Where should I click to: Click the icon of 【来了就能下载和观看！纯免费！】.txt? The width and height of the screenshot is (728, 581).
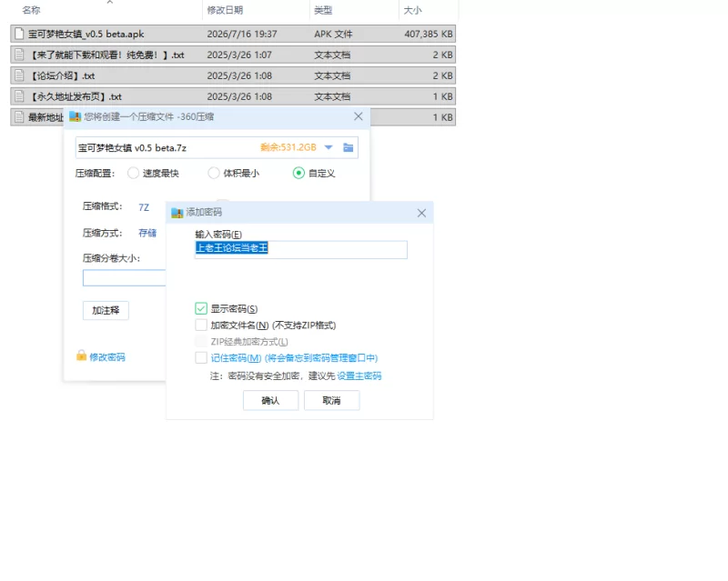coord(19,55)
